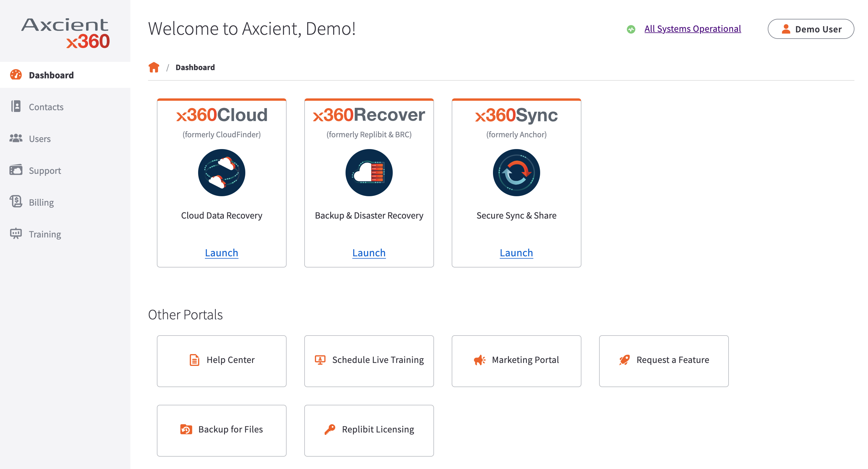Click the x360Recover cloud-server logo

369,172
